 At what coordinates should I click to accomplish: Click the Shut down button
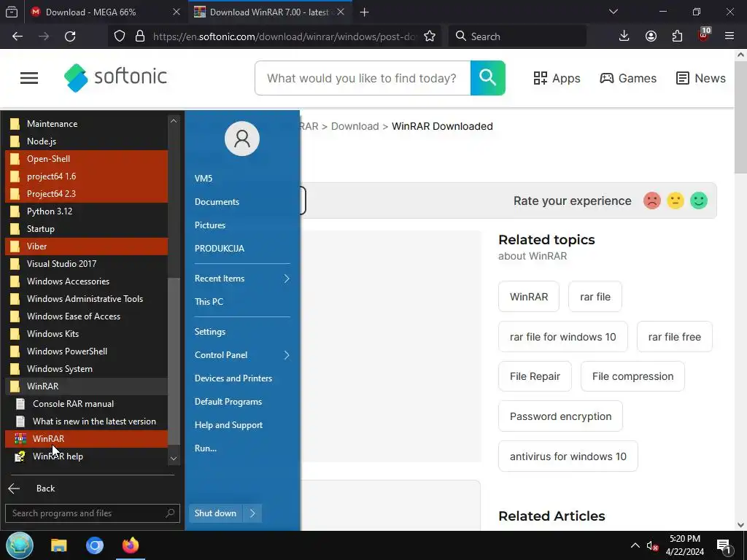point(216,513)
